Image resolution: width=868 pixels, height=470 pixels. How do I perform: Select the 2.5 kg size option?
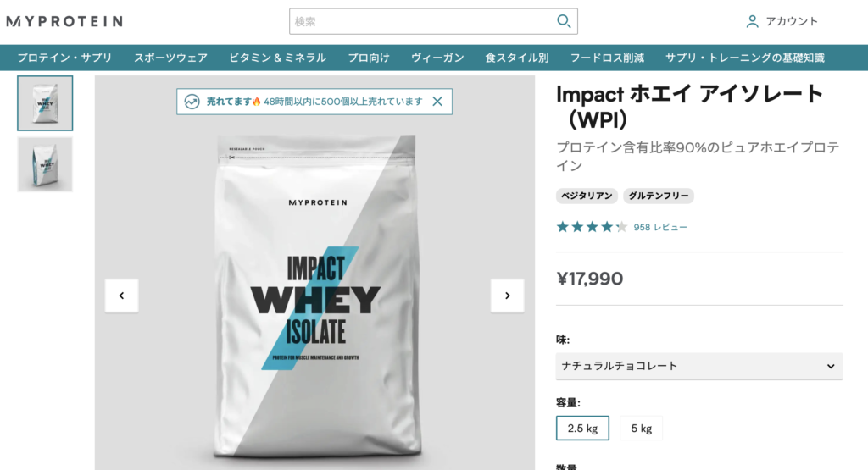point(582,428)
